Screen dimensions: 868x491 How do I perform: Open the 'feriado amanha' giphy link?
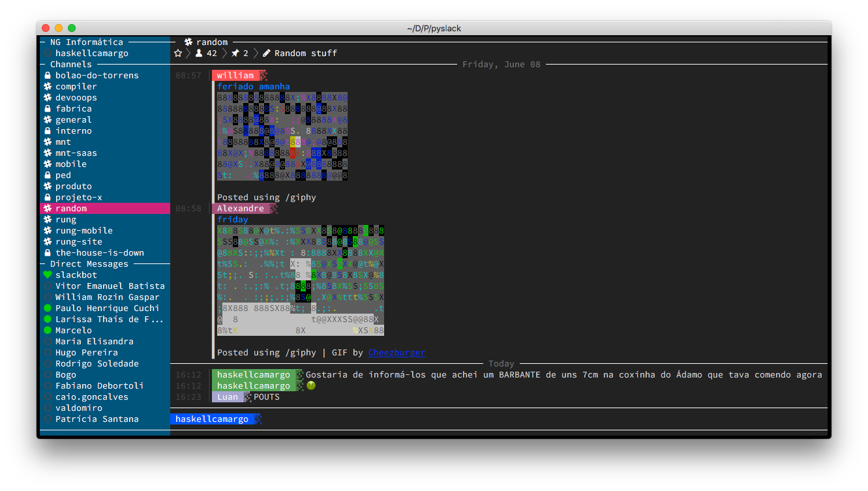(x=254, y=87)
